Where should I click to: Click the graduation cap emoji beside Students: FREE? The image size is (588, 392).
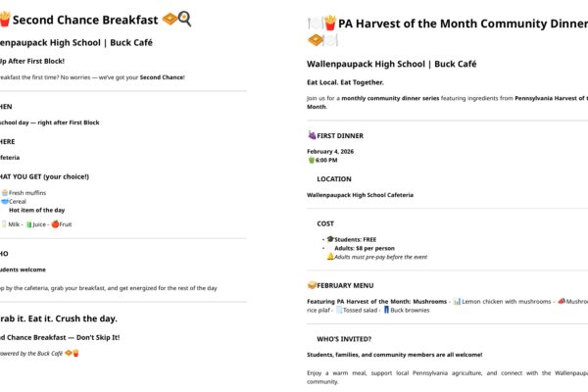pyautogui.click(x=330, y=239)
